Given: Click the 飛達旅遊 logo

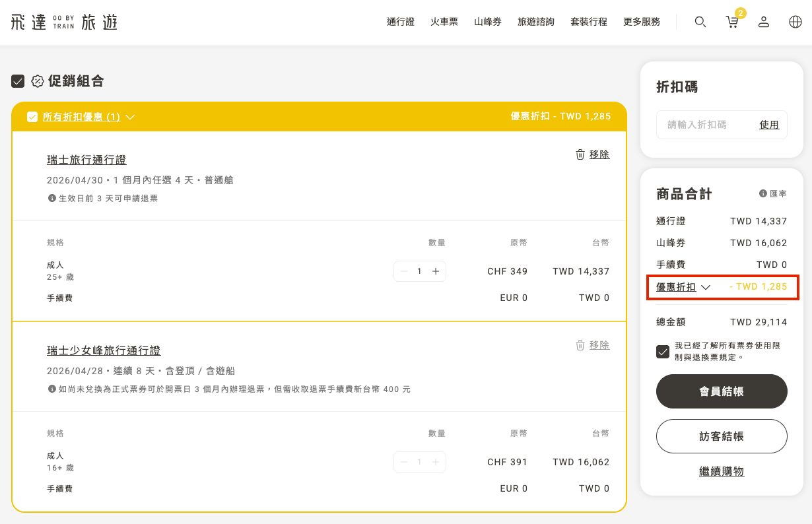Looking at the screenshot, I should click(x=64, y=22).
